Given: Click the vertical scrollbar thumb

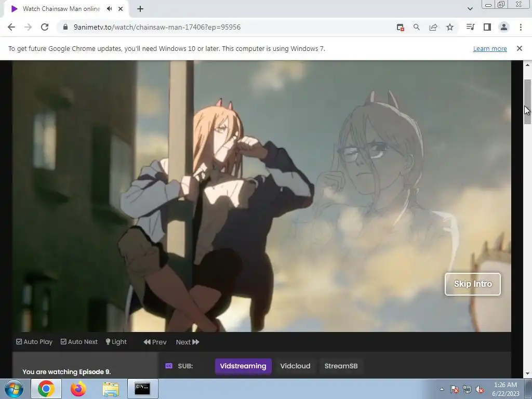Looking at the screenshot, I should (x=527, y=102).
